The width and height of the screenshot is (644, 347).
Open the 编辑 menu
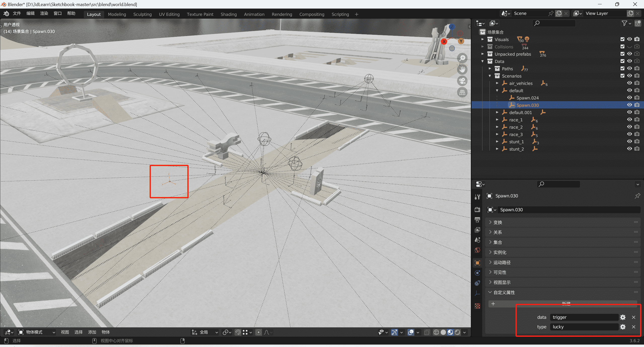pos(30,14)
